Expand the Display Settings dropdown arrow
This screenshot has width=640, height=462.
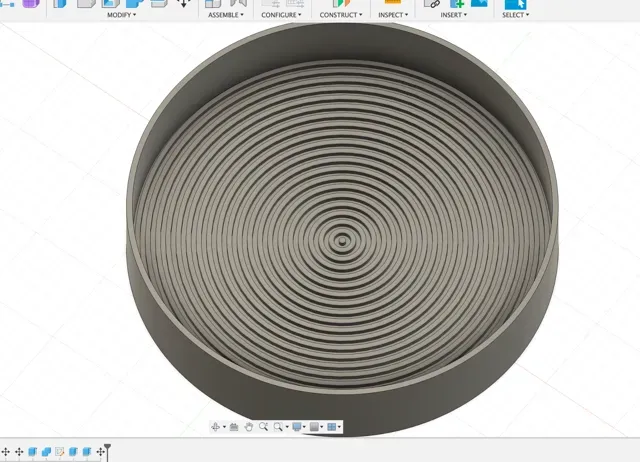(x=304, y=427)
